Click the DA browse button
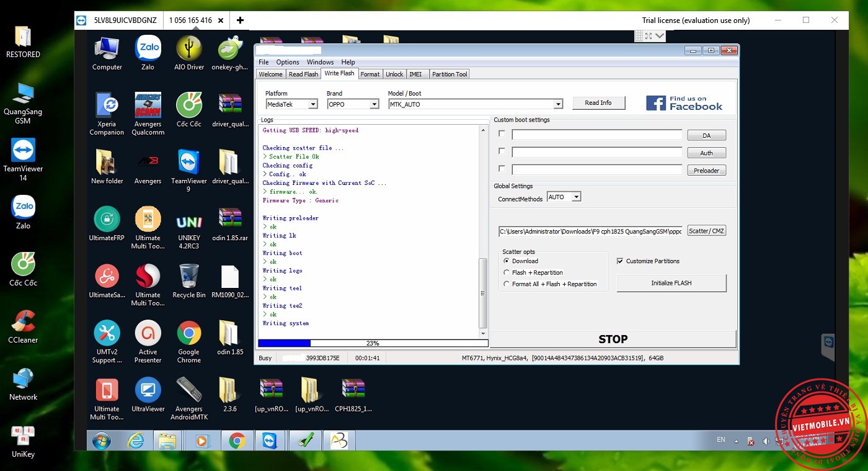 (706, 135)
